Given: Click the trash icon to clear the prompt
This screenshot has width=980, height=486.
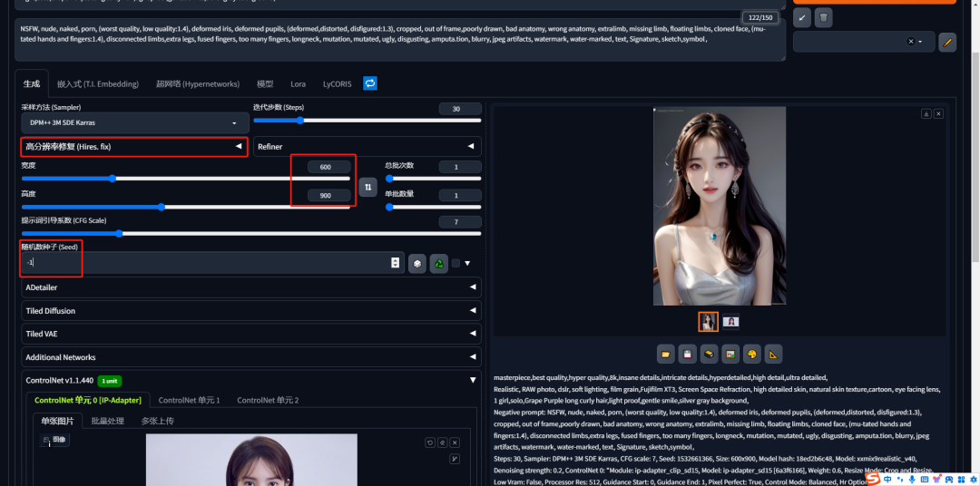Looking at the screenshot, I should point(824,17).
